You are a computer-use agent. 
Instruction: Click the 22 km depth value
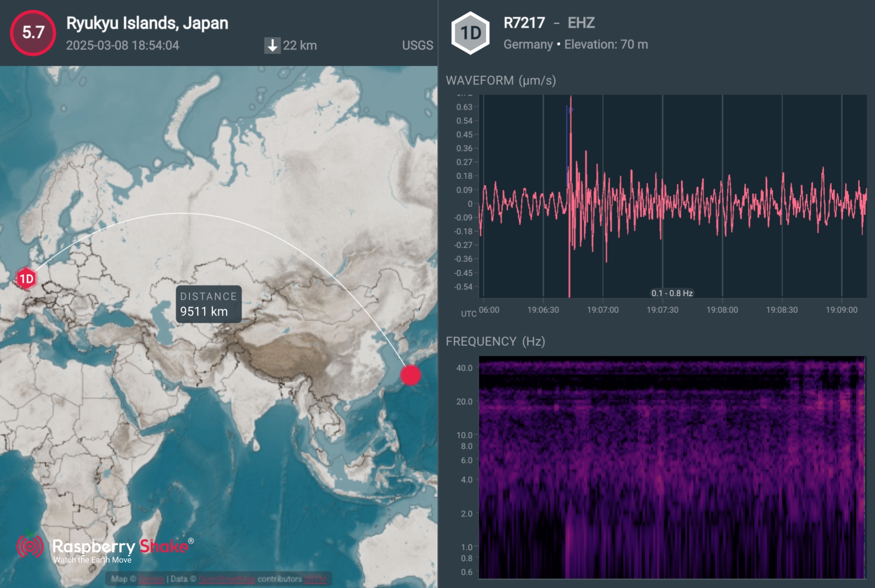click(300, 45)
